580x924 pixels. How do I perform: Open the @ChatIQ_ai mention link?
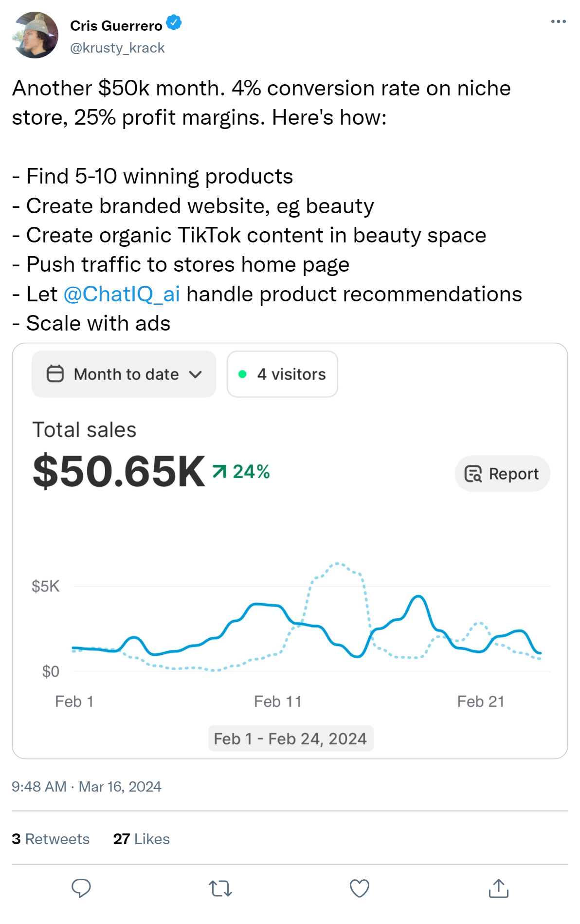coord(122,294)
